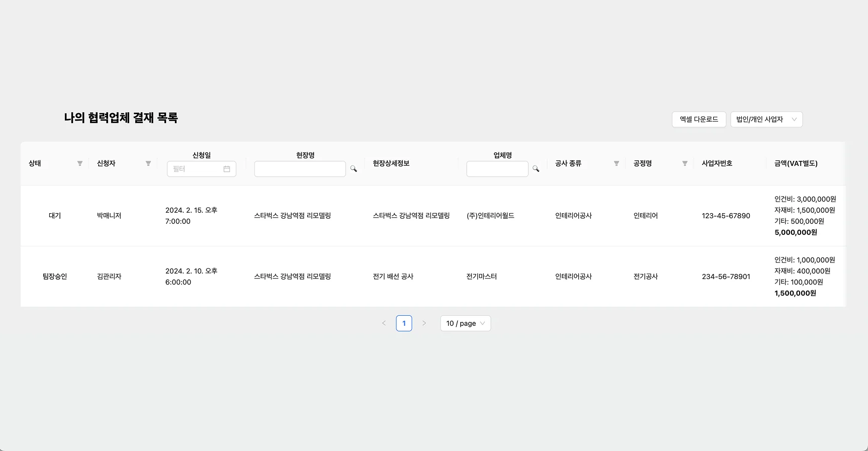Screen dimensions: 868x451
Task: Click the 엑셀 다운로드 button
Action: point(699,119)
